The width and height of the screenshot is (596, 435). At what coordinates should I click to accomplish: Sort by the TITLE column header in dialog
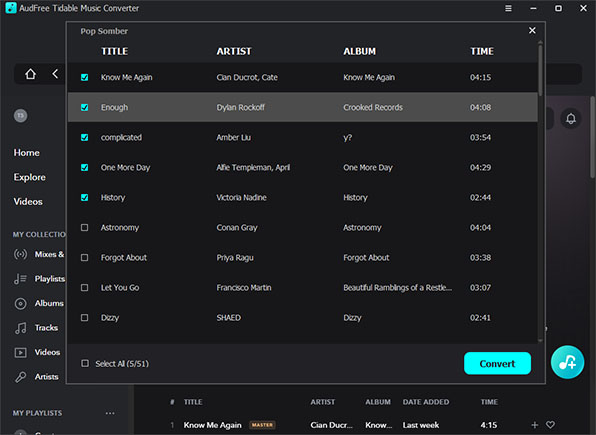(114, 51)
